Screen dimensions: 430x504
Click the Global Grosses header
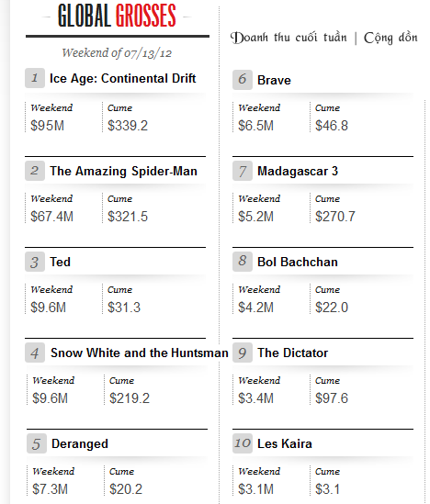point(117,16)
